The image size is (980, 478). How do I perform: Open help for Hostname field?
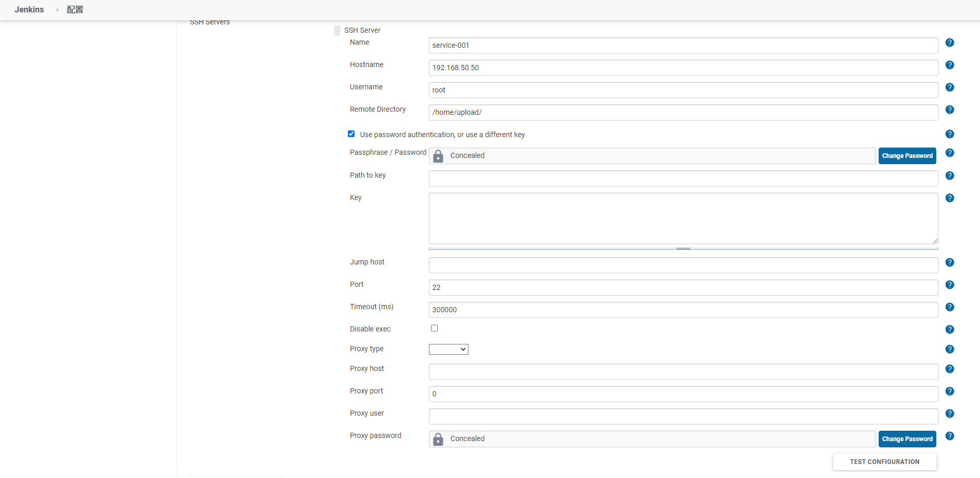point(949,65)
